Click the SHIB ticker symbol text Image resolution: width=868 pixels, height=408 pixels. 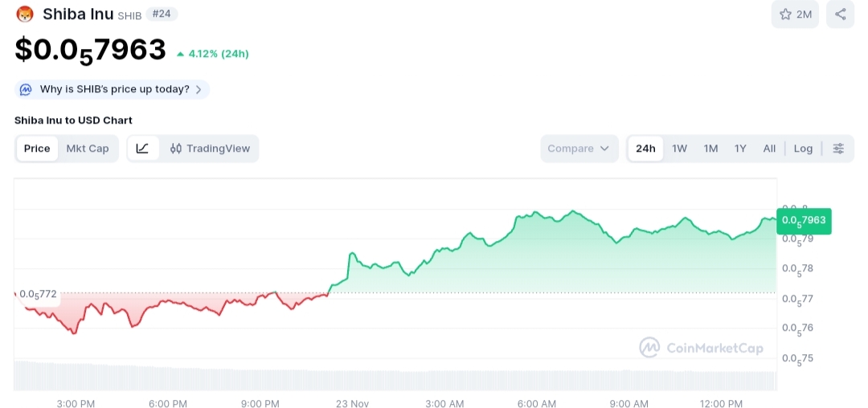coord(129,16)
